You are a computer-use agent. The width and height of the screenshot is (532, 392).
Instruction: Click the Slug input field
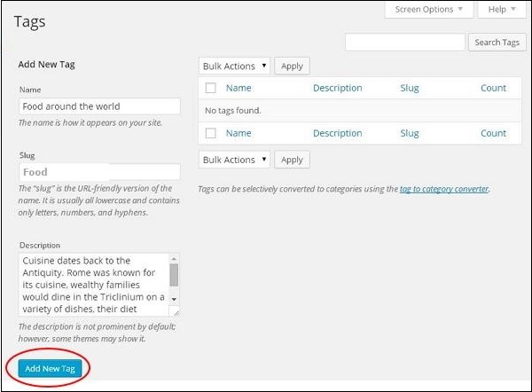coord(99,172)
